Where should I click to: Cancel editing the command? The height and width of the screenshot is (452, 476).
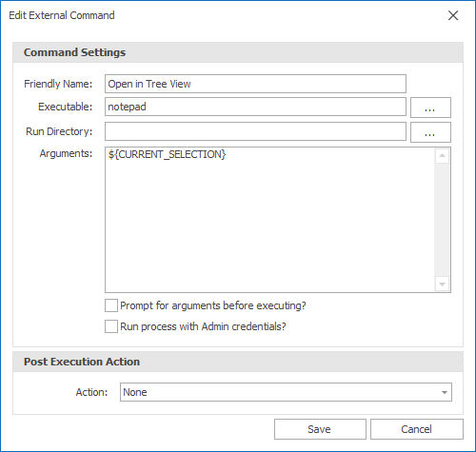tap(416, 429)
